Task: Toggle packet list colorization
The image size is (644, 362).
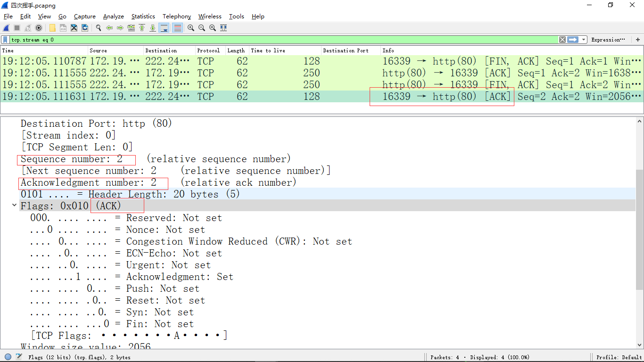Action: pyautogui.click(x=177, y=28)
